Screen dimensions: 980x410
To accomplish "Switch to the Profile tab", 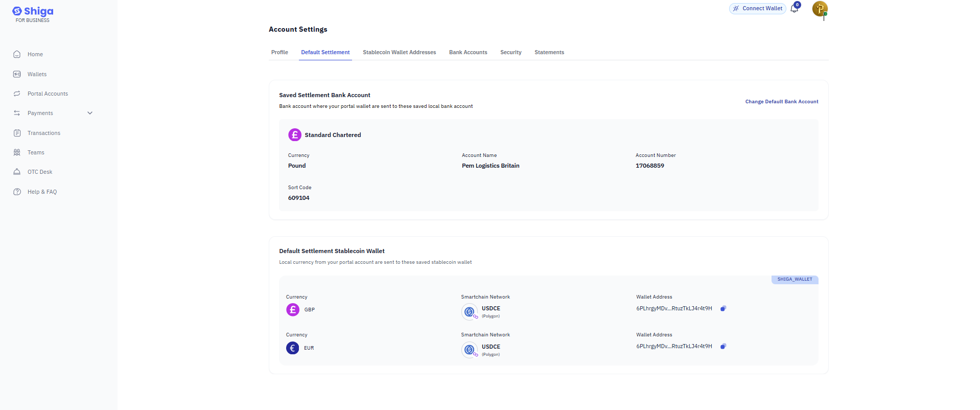I will coord(279,52).
